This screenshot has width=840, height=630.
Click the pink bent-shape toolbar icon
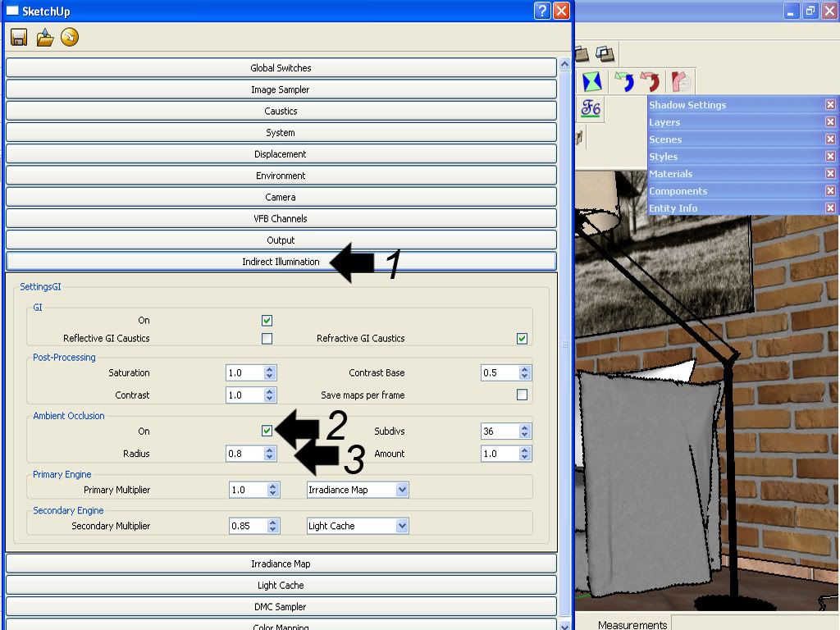681,82
